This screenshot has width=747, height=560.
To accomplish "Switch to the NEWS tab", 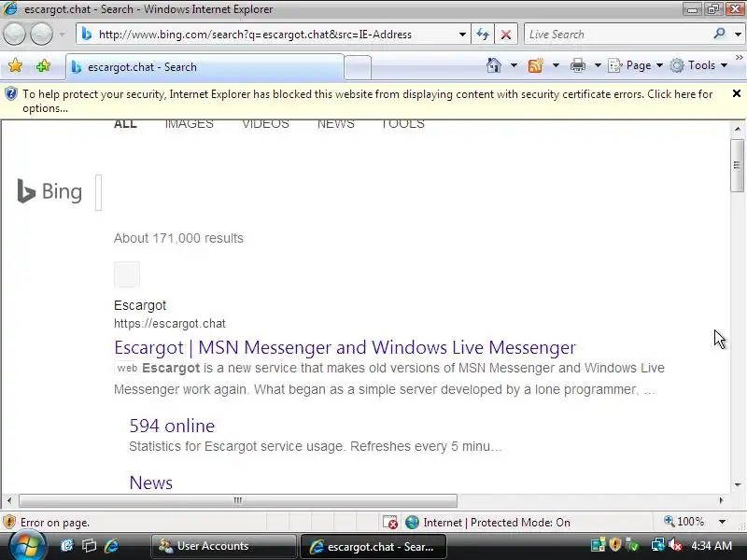I will [x=336, y=124].
